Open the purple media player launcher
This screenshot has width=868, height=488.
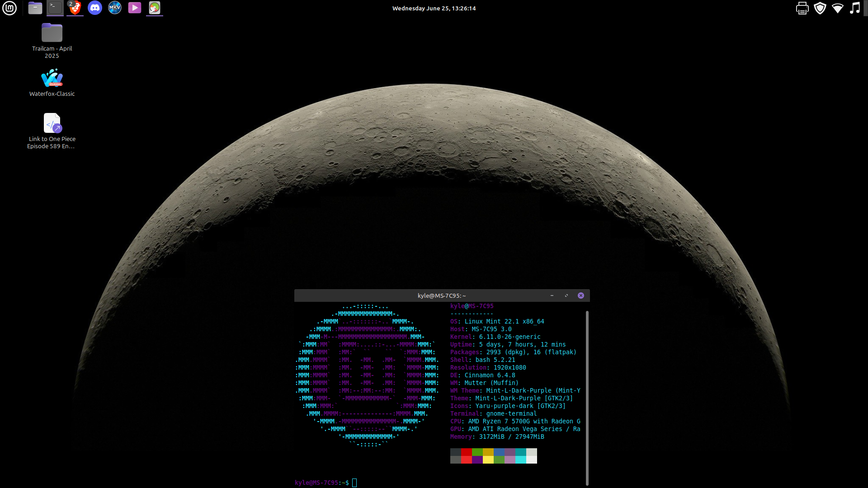click(135, 8)
